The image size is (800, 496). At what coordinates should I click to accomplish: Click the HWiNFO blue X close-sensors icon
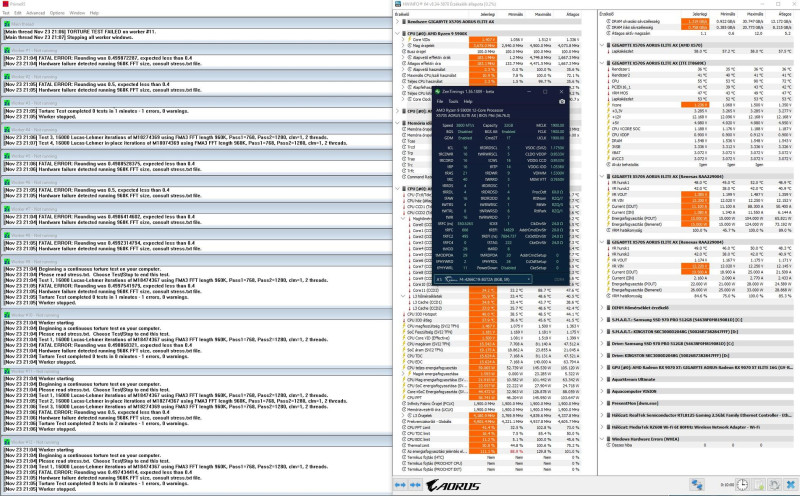coord(791,485)
